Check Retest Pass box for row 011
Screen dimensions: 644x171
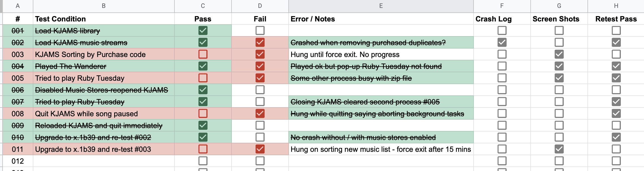pyautogui.click(x=616, y=149)
